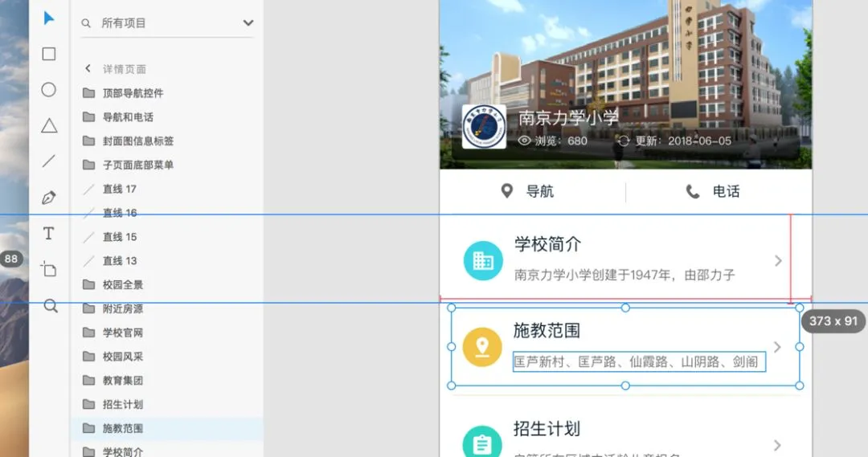Click the 施教范围 heading on canvas

547,330
